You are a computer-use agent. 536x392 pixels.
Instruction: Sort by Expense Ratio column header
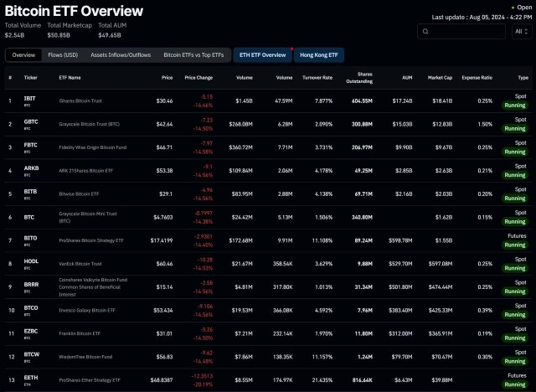click(477, 78)
